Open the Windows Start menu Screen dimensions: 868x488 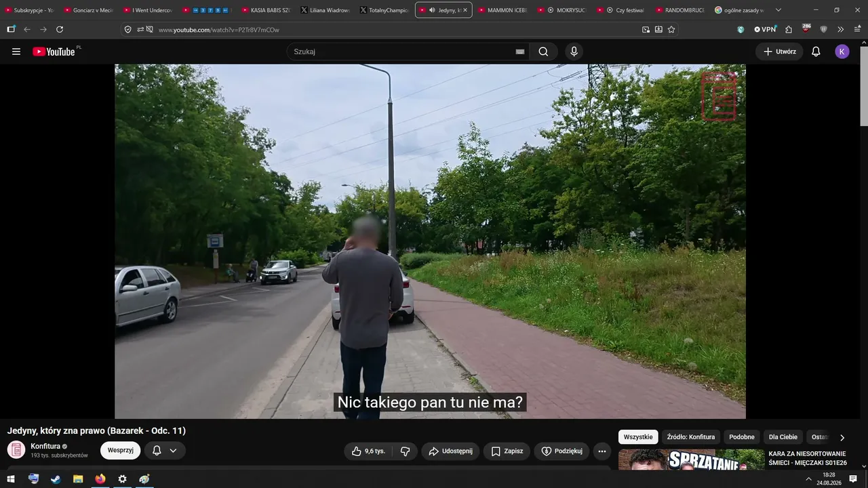coord(11,479)
